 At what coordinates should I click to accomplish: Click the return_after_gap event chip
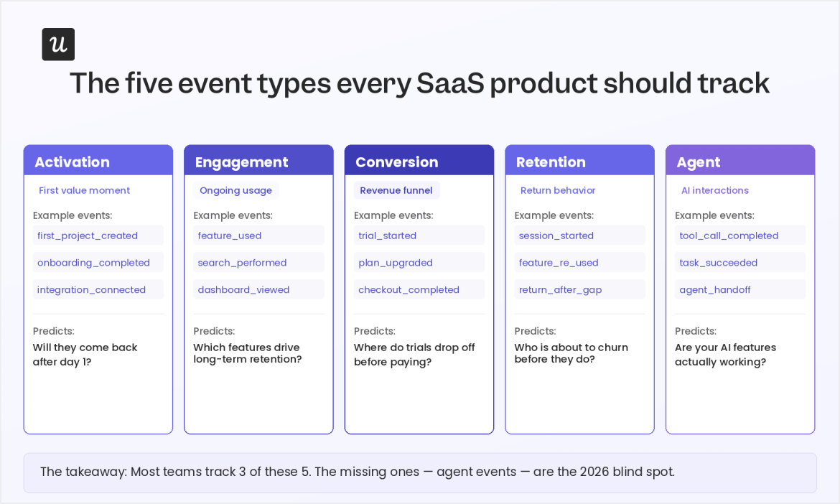pyautogui.click(x=579, y=289)
